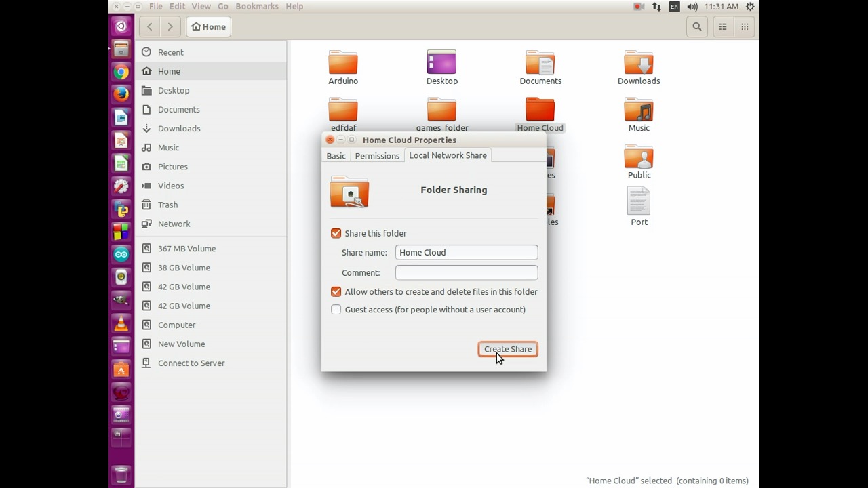
Task: Disable Allow others to create and delete files
Action: tap(336, 291)
